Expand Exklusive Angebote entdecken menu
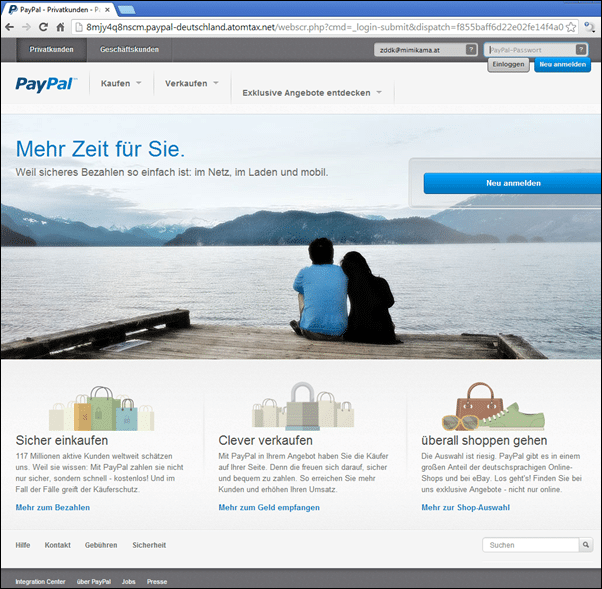This screenshot has height=589, width=602. (x=312, y=93)
